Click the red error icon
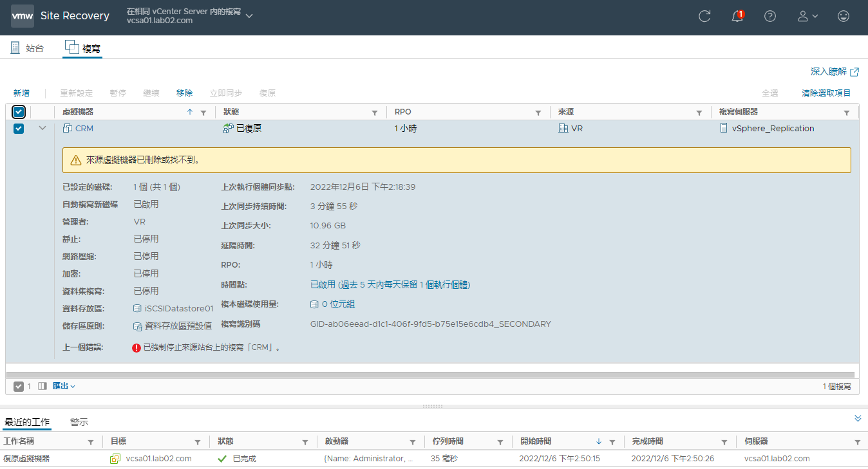The width and height of the screenshot is (868, 469). (137, 347)
